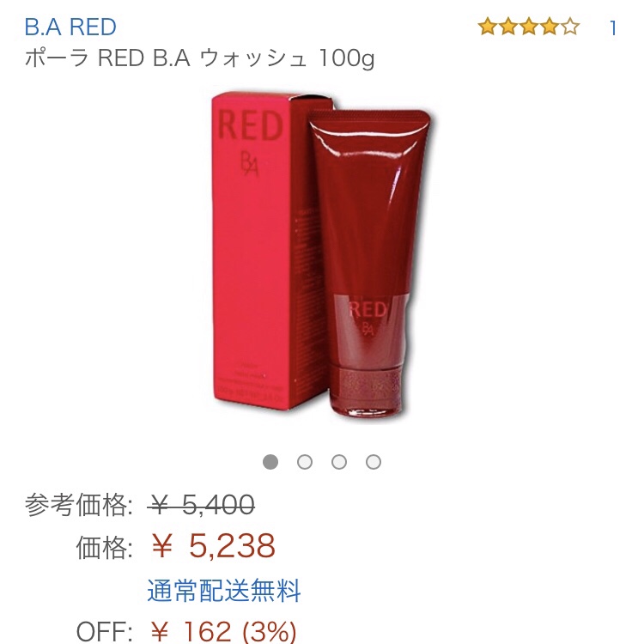Click the OFF discount ¥ 162 (3%)
The width and height of the screenshot is (644, 644).
[x=223, y=631]
